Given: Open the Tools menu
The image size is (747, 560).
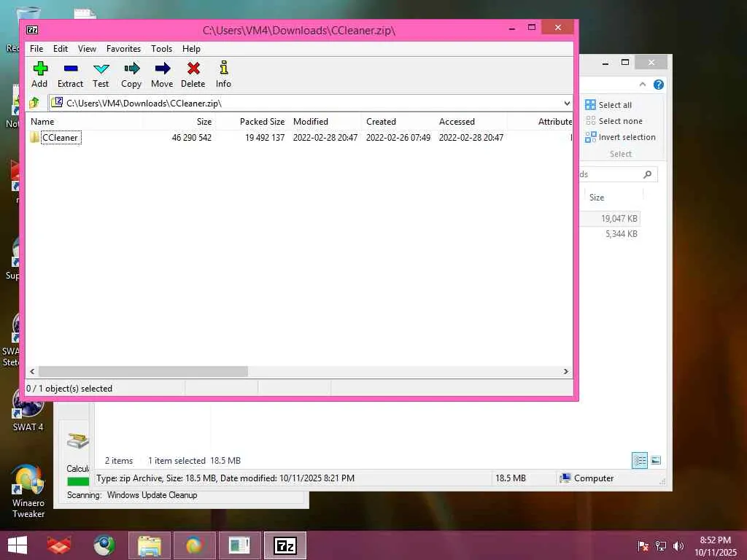Looking at the screenshot, I should click(161, 49).
